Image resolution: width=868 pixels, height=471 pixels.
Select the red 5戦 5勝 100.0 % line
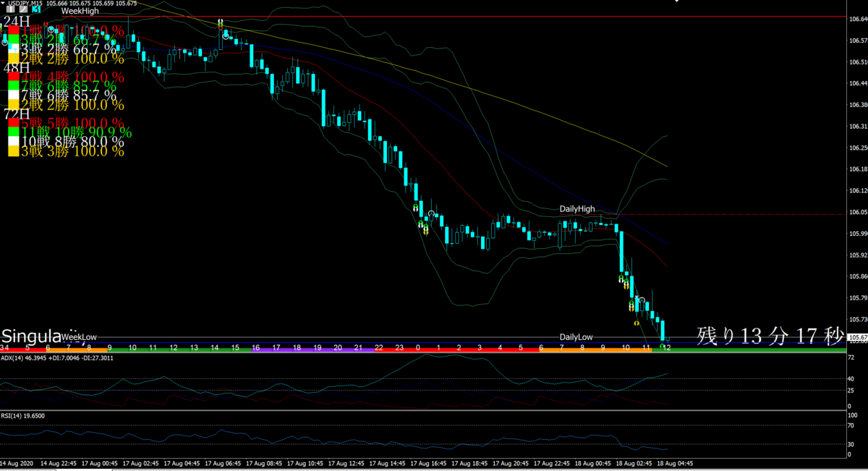point(72,123)
